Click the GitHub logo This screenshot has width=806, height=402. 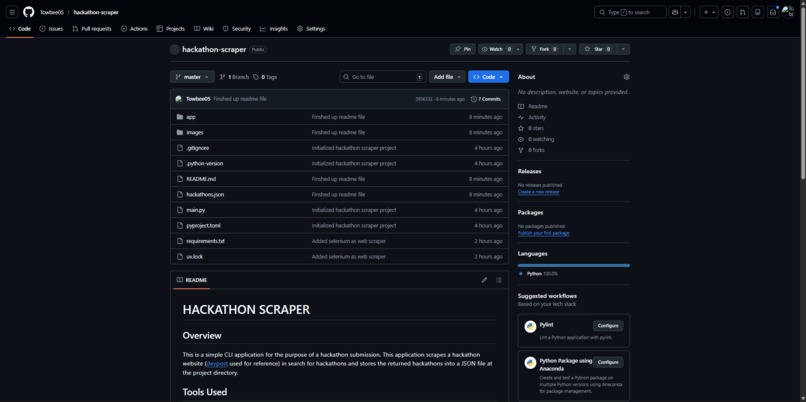tap(29, 12)
